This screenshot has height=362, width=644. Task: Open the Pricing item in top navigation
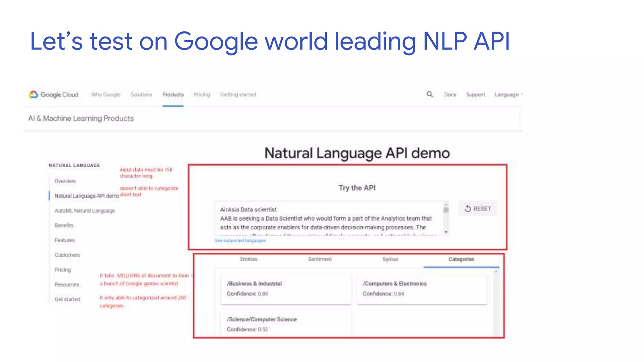pos(202,95)
